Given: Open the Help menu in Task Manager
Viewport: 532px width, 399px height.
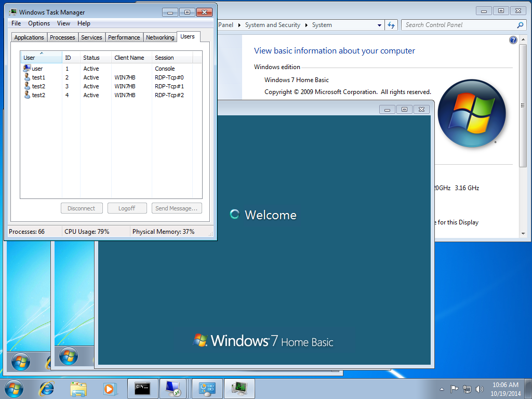Looking at the screenshot, I should [x=84, y=23].
